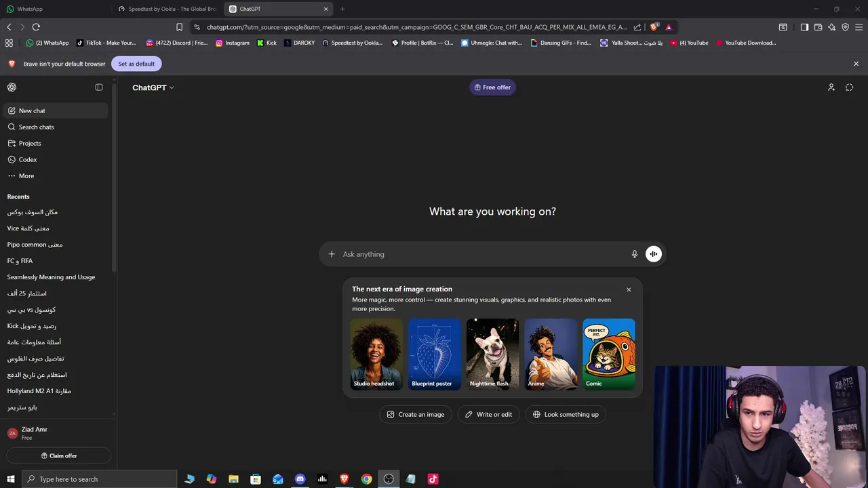
Task: Start voice mode with the waveform button
Action: (x=654, y=254)
